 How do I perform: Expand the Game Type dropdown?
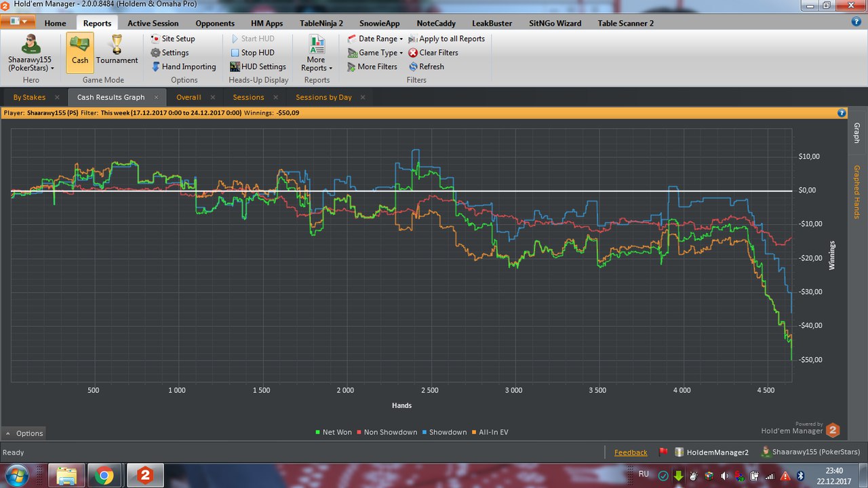[375, 53]
